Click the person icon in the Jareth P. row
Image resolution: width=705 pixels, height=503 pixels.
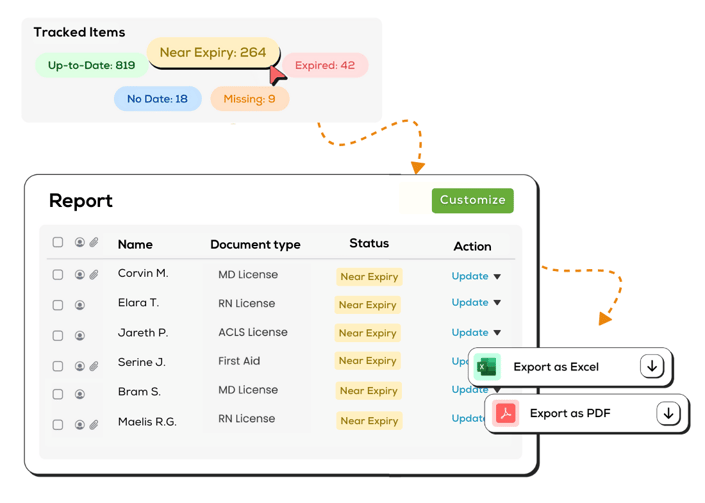tap(80, 336)
